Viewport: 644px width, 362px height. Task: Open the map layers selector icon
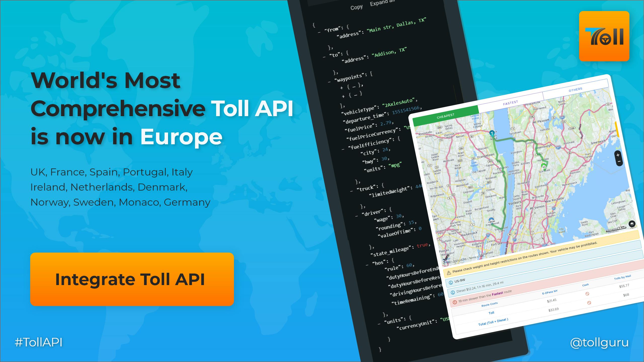632,224
